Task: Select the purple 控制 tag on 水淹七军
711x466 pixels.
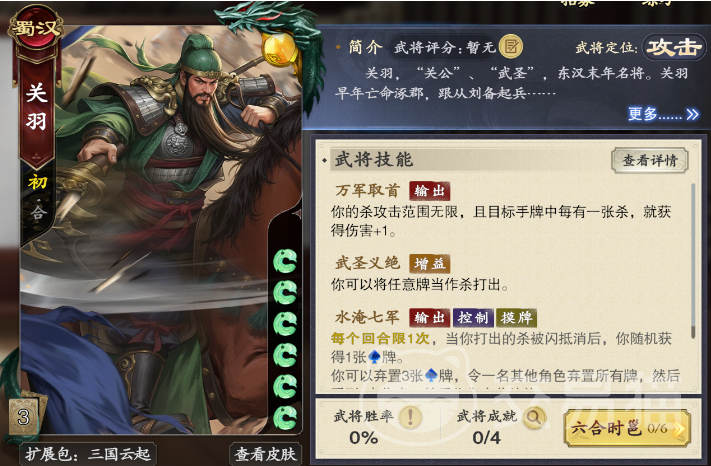Action: click(473, 318)
